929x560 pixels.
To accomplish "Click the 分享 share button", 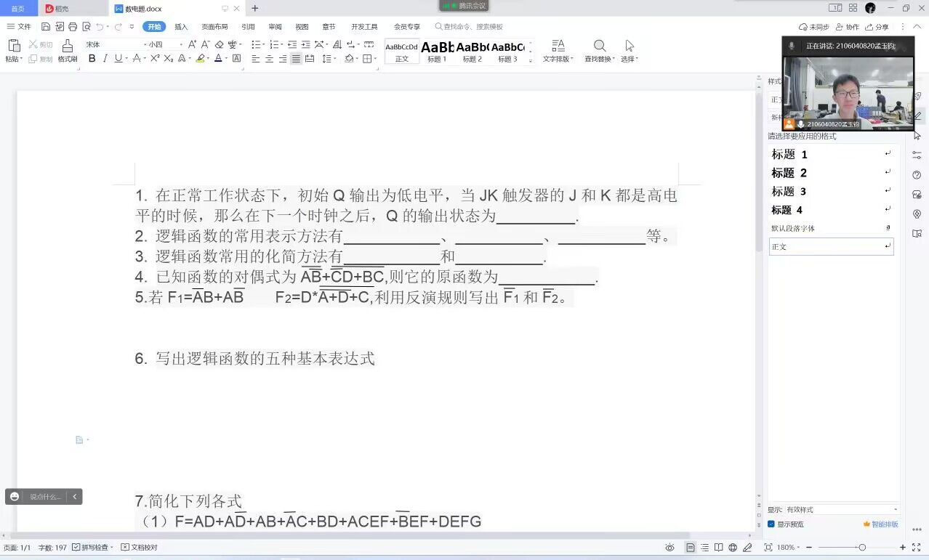I will pos(877,27).
